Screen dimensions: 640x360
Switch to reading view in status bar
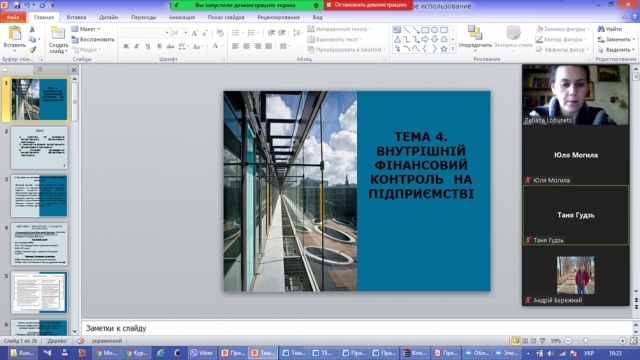click(533, 340)
